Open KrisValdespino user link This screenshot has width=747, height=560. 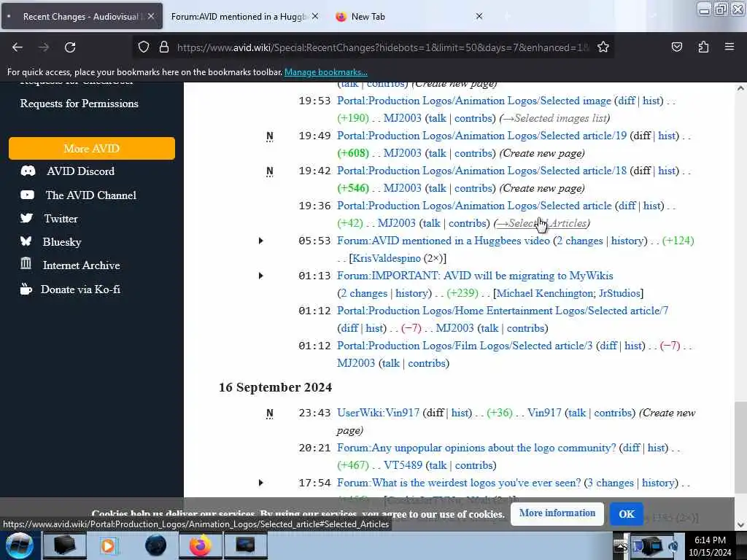click(387, 258)
